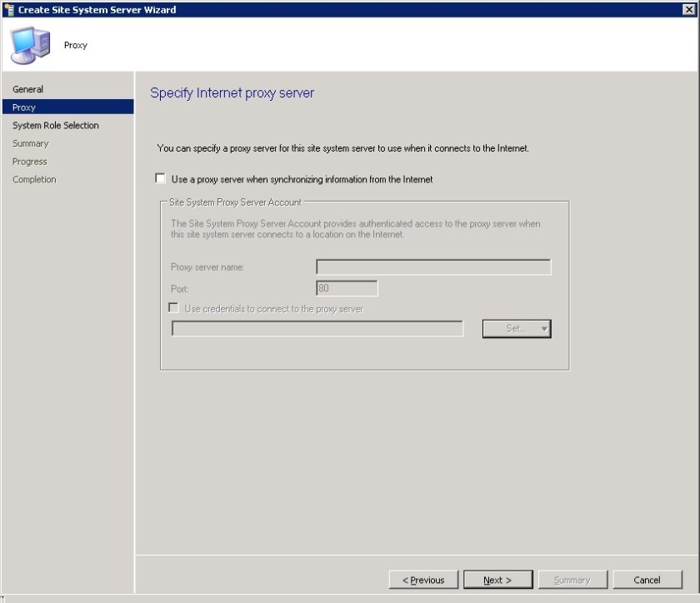Highlight the Proxy step in the sidebar
This screenshot has width=700, height=603.
pos(24,107)
